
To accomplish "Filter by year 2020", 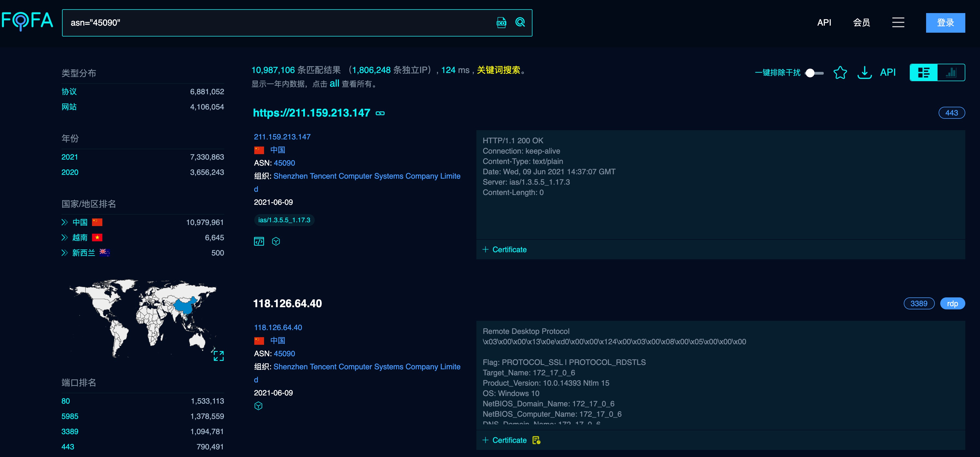I will (70, 172).
